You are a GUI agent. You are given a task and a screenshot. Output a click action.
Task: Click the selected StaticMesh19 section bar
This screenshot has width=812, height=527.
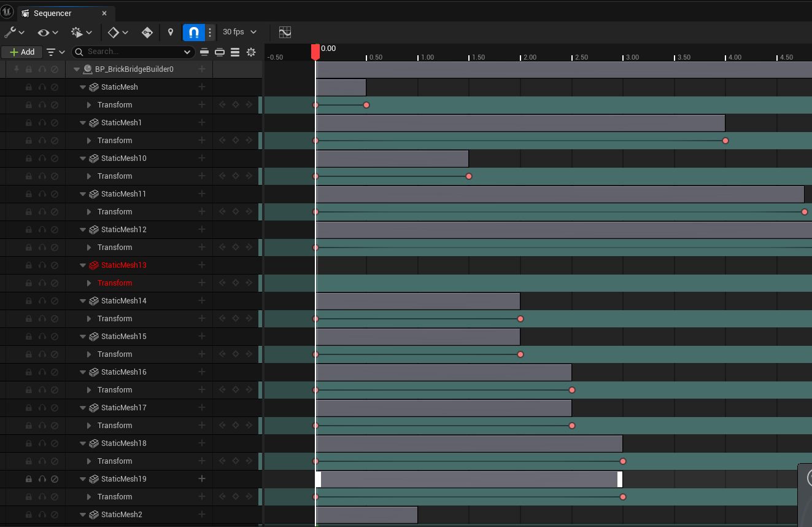click(x=469, y=479)
